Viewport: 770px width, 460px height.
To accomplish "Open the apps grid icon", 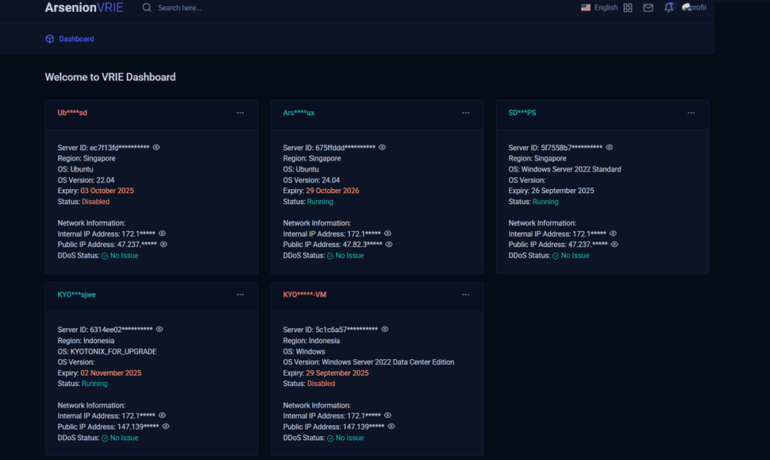I will tap(628, 8).
